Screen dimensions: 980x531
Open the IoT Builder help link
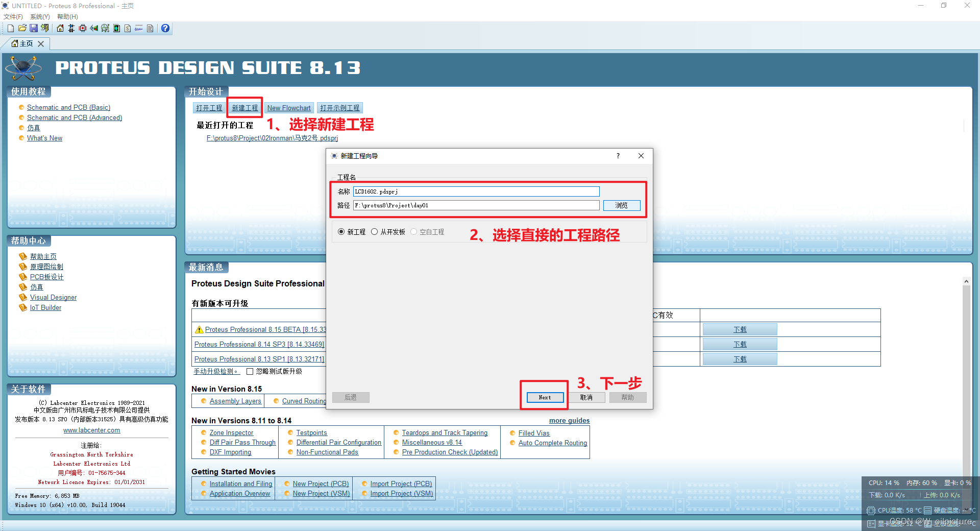(x=45, y=307)
